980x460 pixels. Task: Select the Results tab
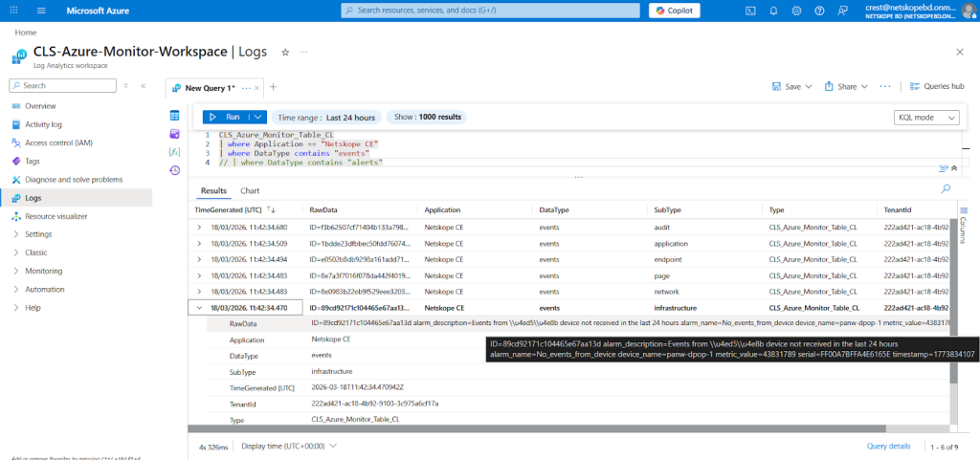point(213,190)
